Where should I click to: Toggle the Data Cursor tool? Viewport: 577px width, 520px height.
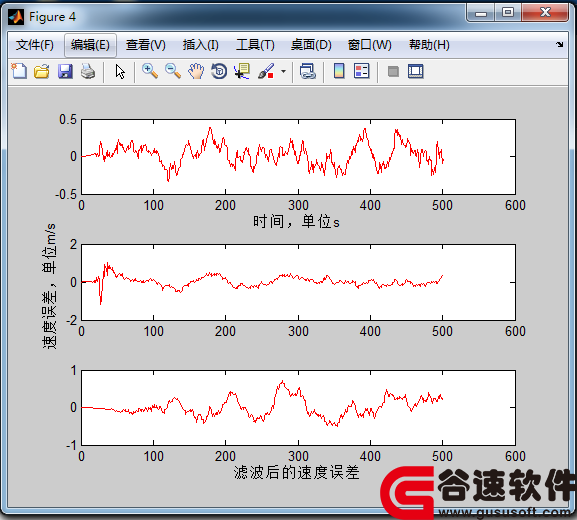(242, 71)
